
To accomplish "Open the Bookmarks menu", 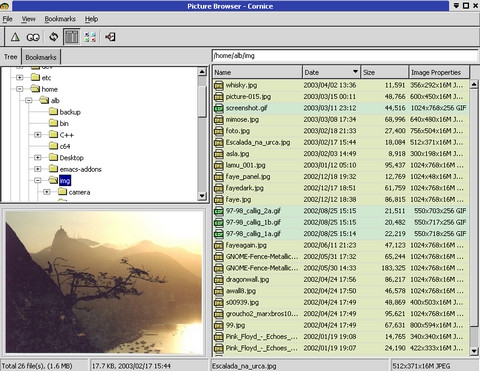I will pos(60,19).
